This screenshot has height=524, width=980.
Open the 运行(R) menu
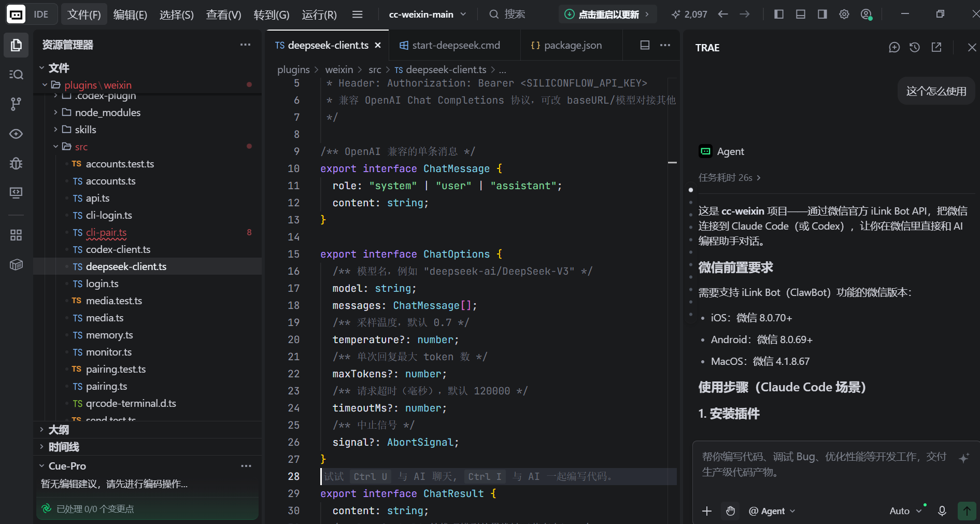point(319,15)
